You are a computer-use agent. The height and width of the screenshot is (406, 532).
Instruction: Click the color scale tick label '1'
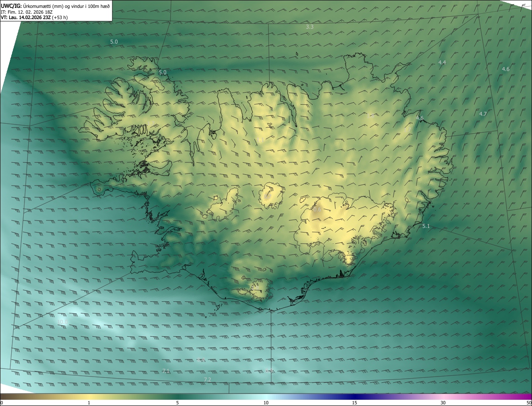coord(89,403)
